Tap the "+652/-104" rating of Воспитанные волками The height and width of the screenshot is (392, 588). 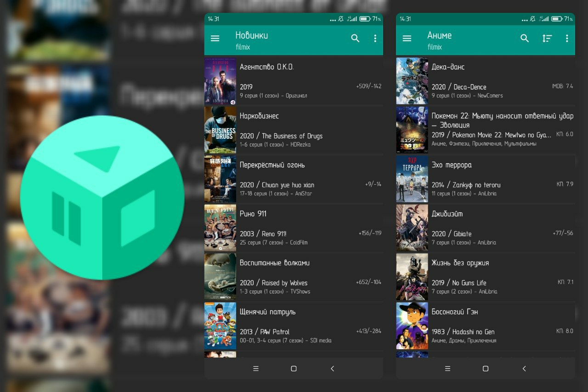(368, 282)
